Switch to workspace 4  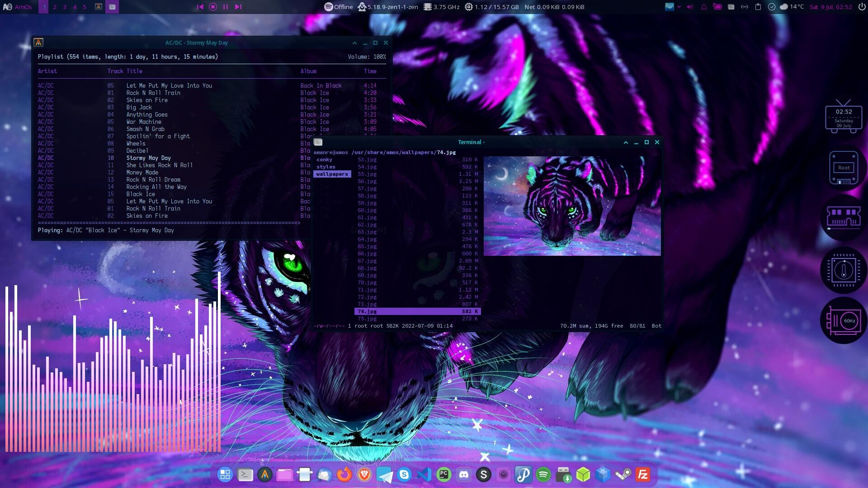pos(75,7)
